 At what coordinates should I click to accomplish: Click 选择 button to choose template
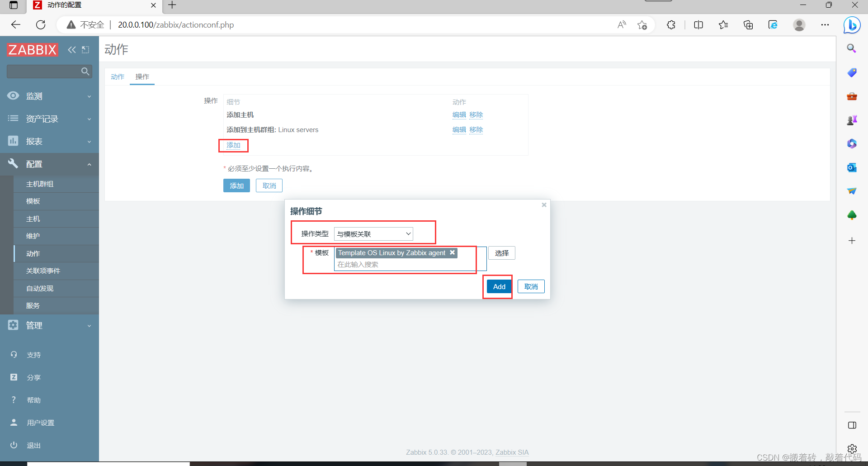(x=502, y=253)
